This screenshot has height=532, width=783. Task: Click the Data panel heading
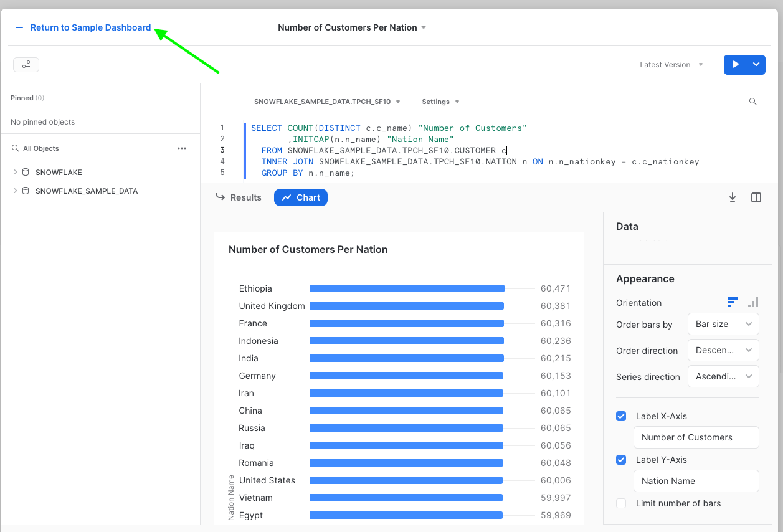tap(627, 226)
